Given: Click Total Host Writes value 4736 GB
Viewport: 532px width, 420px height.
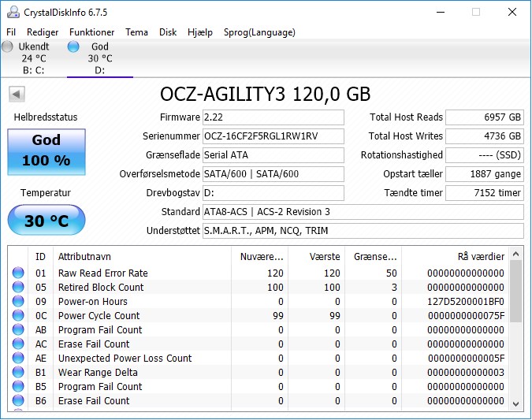Looking at the screenshot, I should [485, 136].
